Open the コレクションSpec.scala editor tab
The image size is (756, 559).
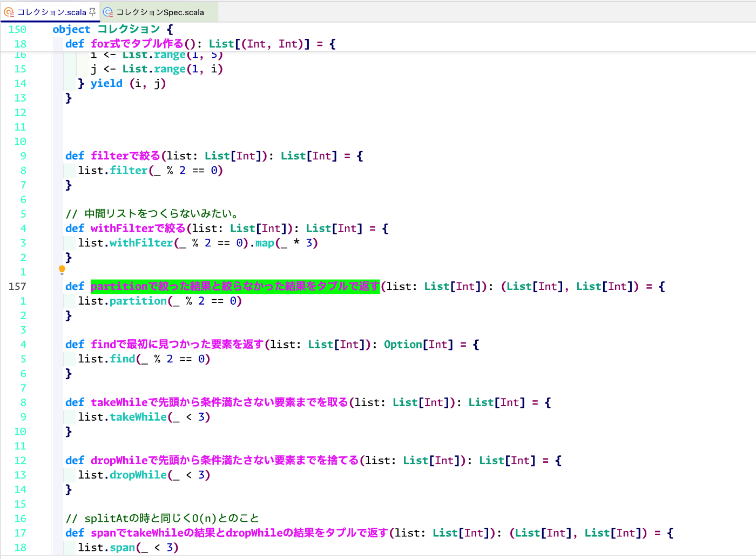coord(160,12)
